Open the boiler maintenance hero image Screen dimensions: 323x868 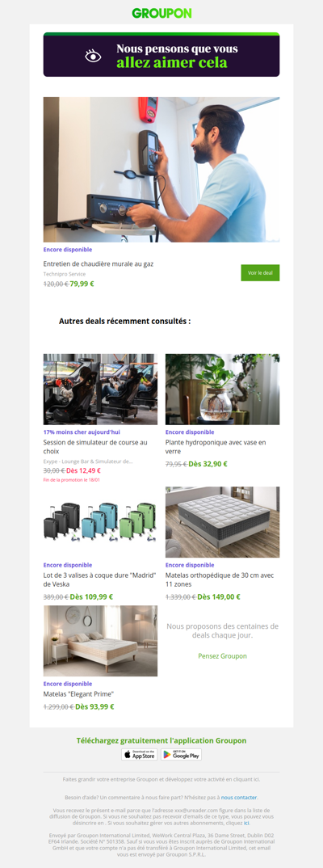pyautogui.click(x=161, y=170)
